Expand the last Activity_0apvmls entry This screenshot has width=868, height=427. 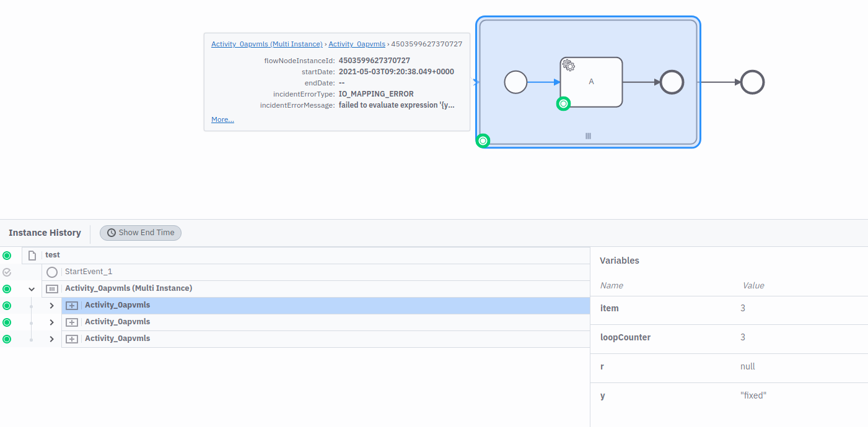[x=51, y=339]
